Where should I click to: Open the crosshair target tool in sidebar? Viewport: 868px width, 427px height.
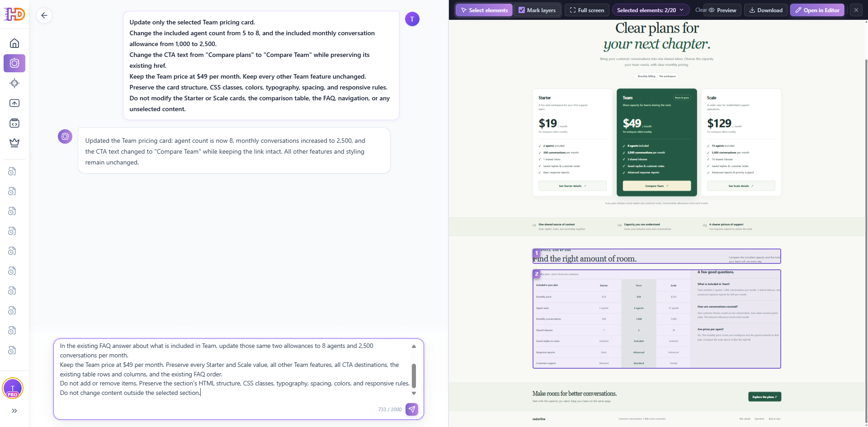(14, 83)
